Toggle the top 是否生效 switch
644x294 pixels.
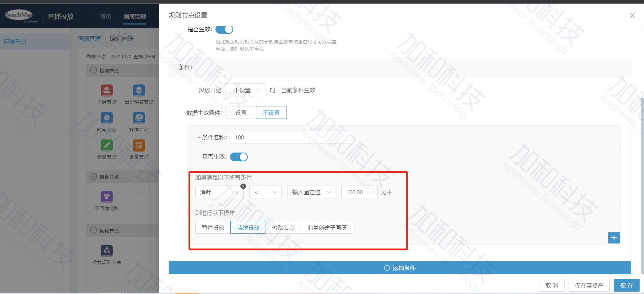(x=224, y=29)
